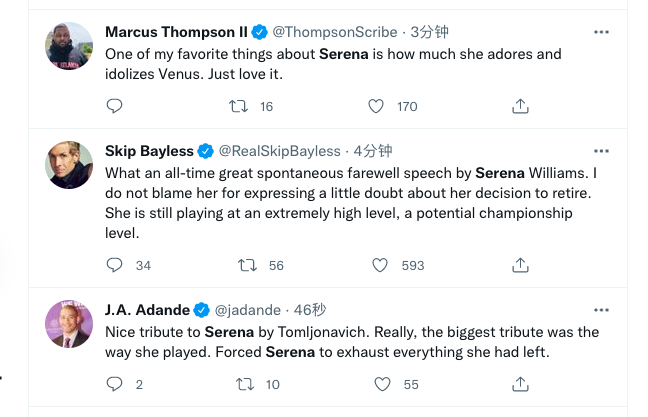The height and width of the screenshot is (417, 648).
Task: Share Marcus Thompson II's tweet
Action: tap(520, 106)
